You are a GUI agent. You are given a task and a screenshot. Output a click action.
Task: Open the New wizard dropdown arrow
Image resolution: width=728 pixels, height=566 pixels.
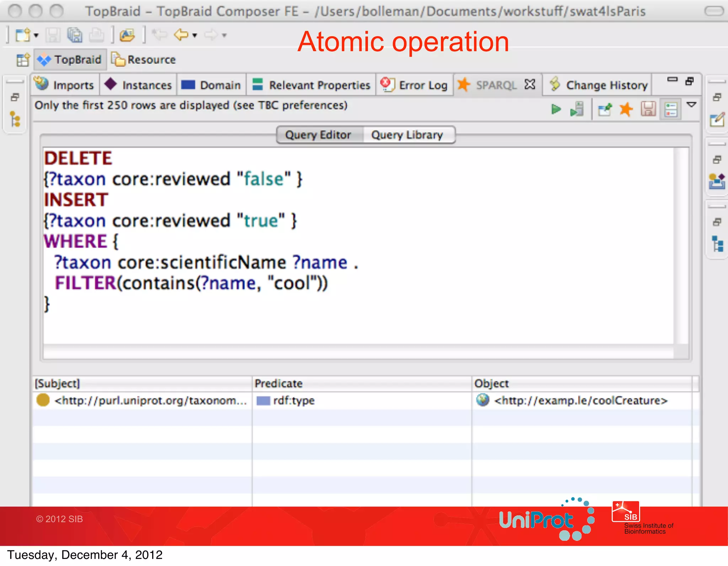click(x=36, y=36)
